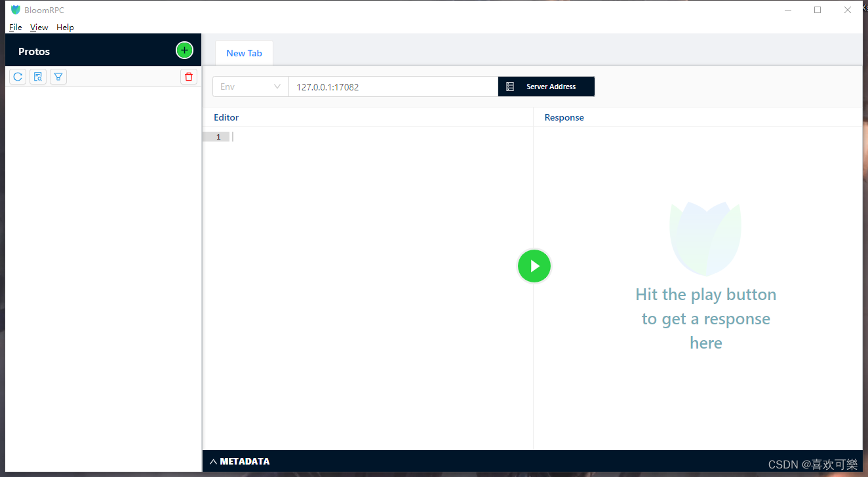Click the Server Address button
This screenshot has width=868, height=477.
pos(546,86)
